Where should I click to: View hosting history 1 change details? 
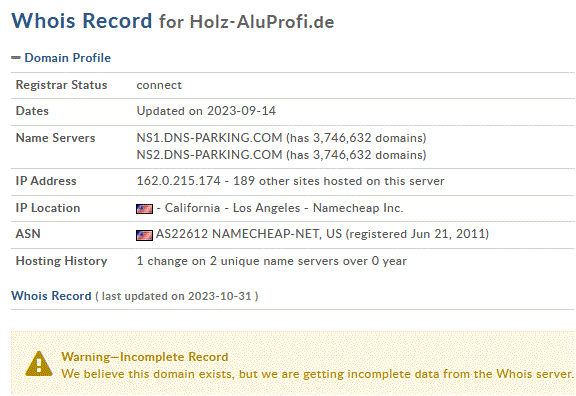click(272, 261)
